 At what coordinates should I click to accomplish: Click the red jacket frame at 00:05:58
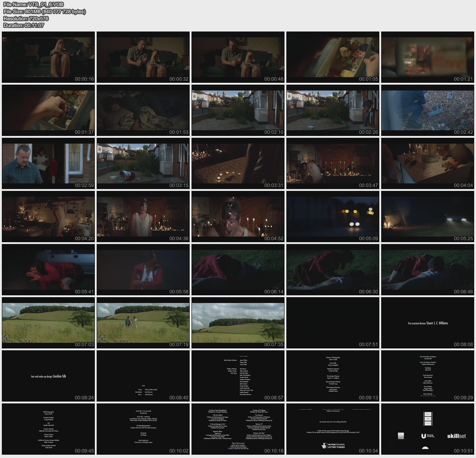pyautogui.click(x=143, y=269)
